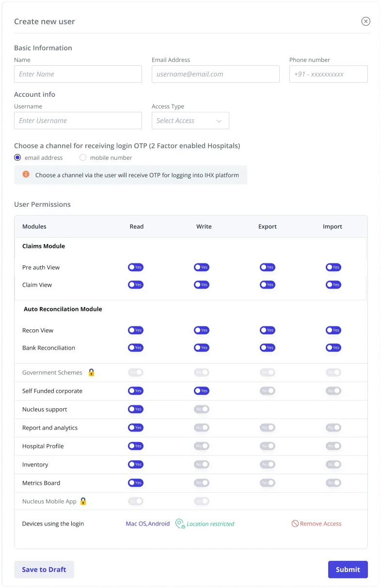This screenshot has height=588, width=381.
Task: Click the orange info icon in OTP notice
Action: pyautogui.click(x=26, y=174)
